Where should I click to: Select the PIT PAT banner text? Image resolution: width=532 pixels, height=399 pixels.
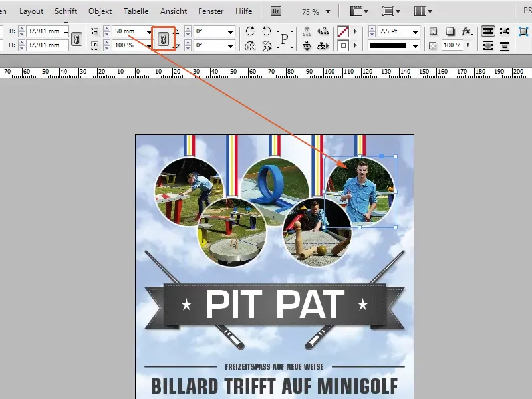tap(275, 304)
